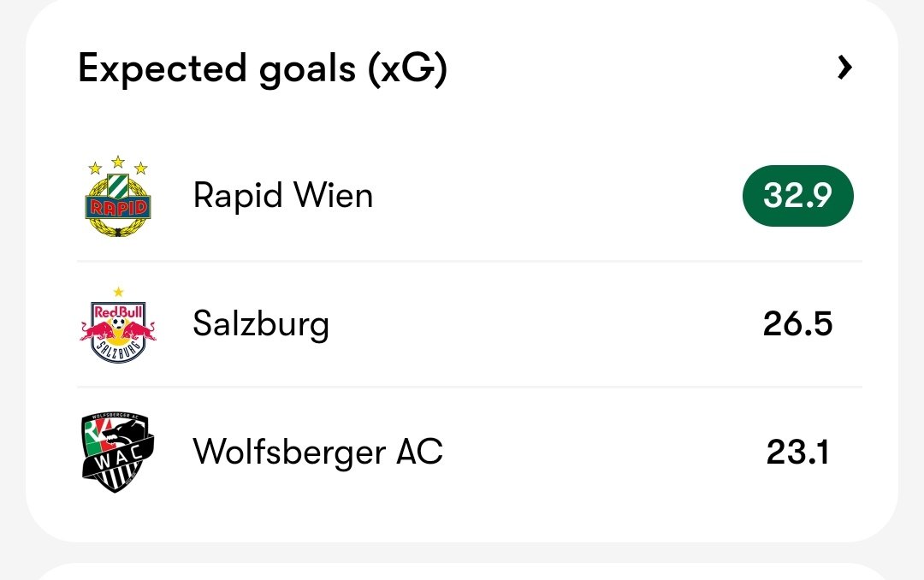
Task: Tap the green 32.9 xG pill badge
Action: click(x=798, y=196)
